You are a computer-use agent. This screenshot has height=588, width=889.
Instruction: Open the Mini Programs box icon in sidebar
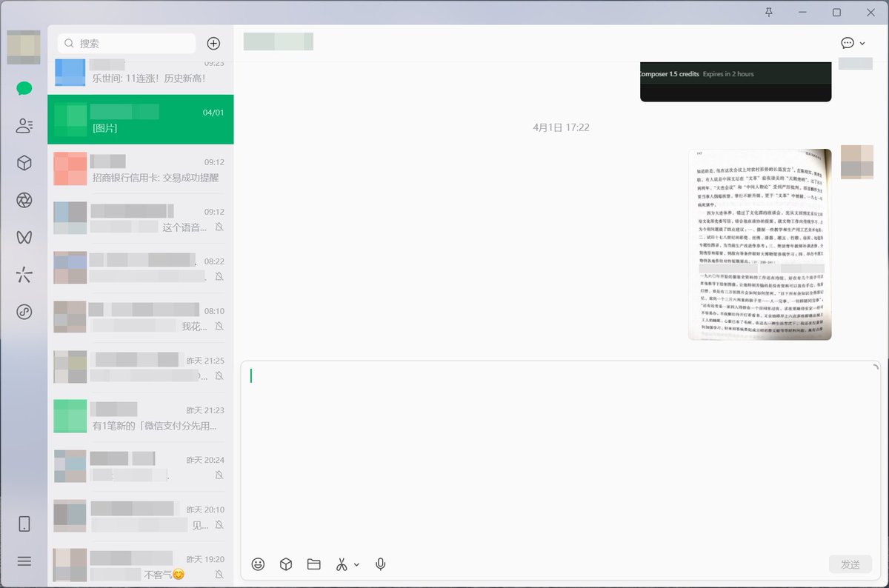click(x=24, y=163)
